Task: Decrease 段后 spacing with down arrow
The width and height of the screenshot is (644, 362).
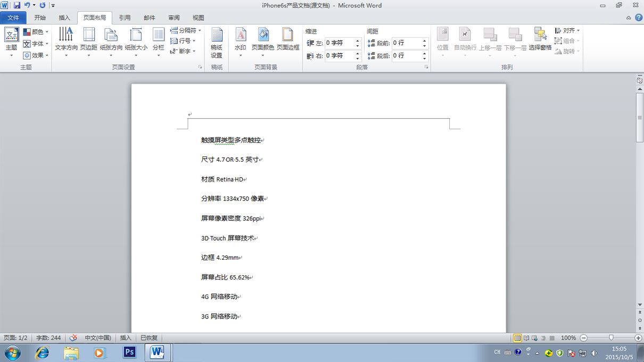Action: [424, 58]
